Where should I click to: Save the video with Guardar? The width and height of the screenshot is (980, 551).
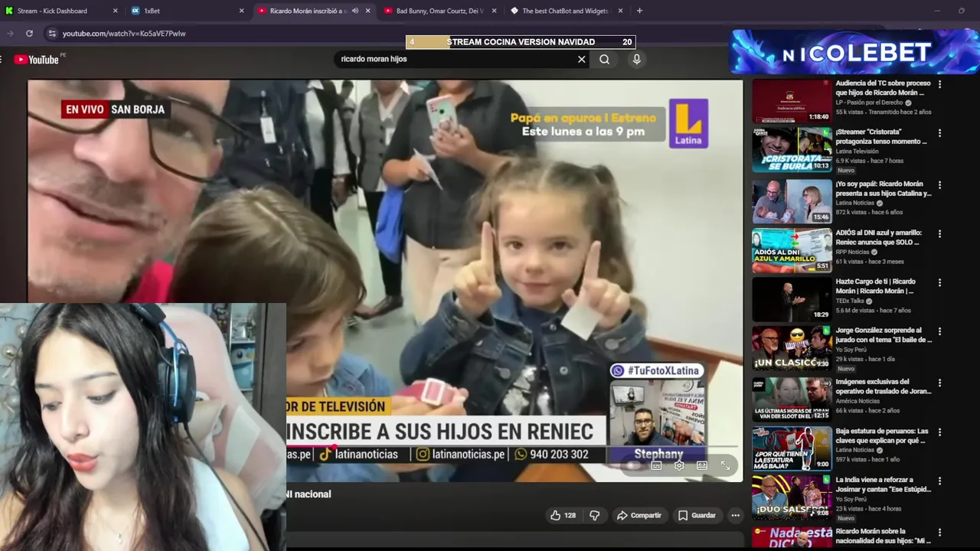pyautogui.click(x=697, y=515)
